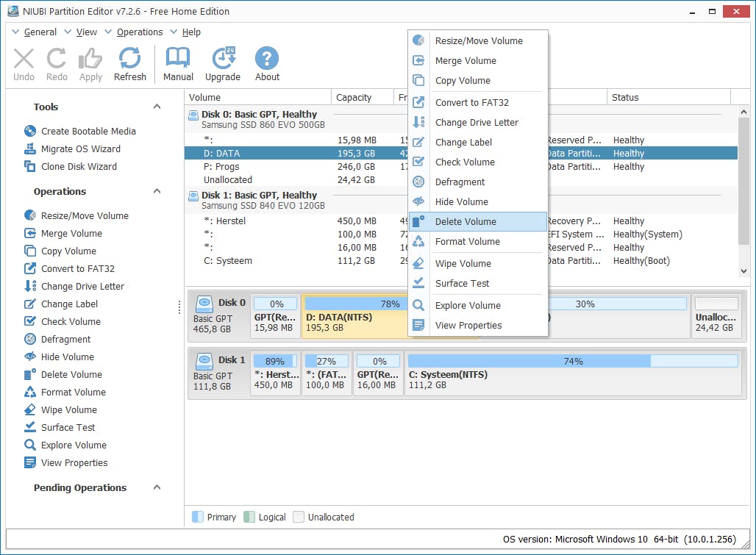Click the Unallocated block on Disk 0
The image size is (756, 555).
tap(716, 316)
